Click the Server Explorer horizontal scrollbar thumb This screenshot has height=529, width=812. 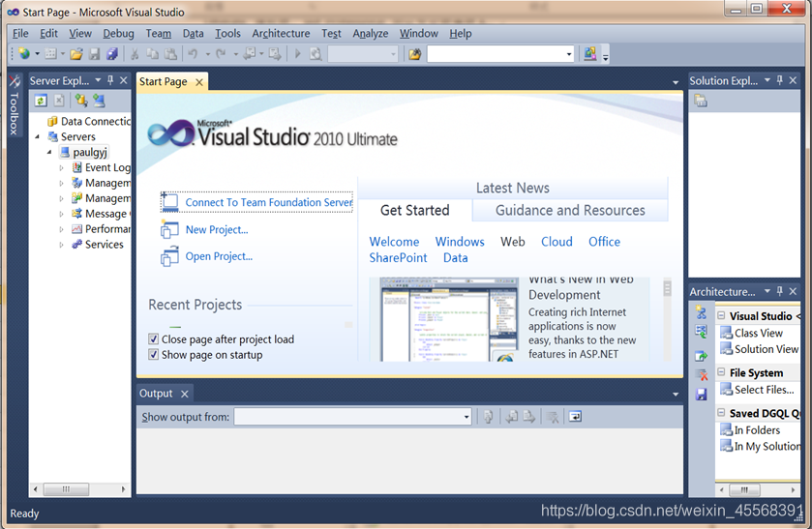[x=66, y=489]
